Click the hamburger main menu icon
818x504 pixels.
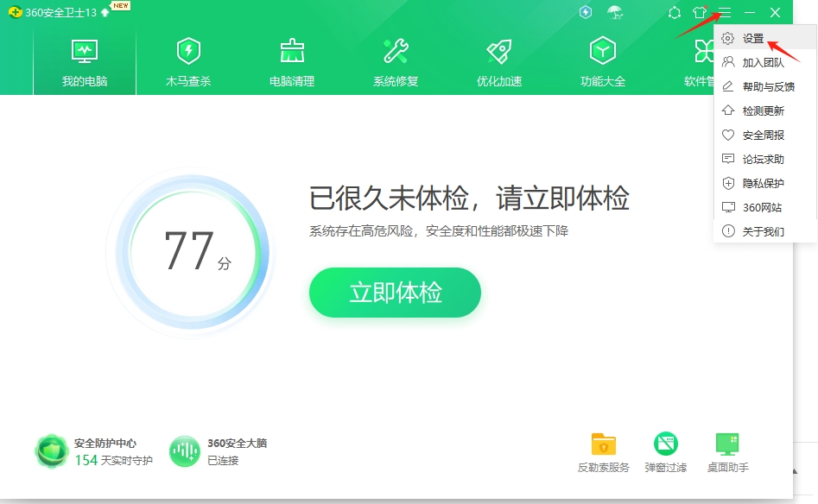tap(725, 12)
